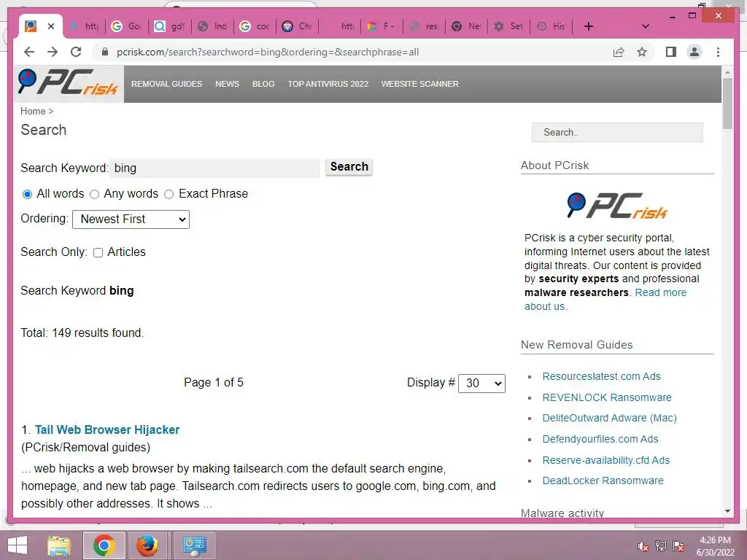Share this page via the share icon
The width and height of the screenshot is (747, 560).
(x=619, y=52)
